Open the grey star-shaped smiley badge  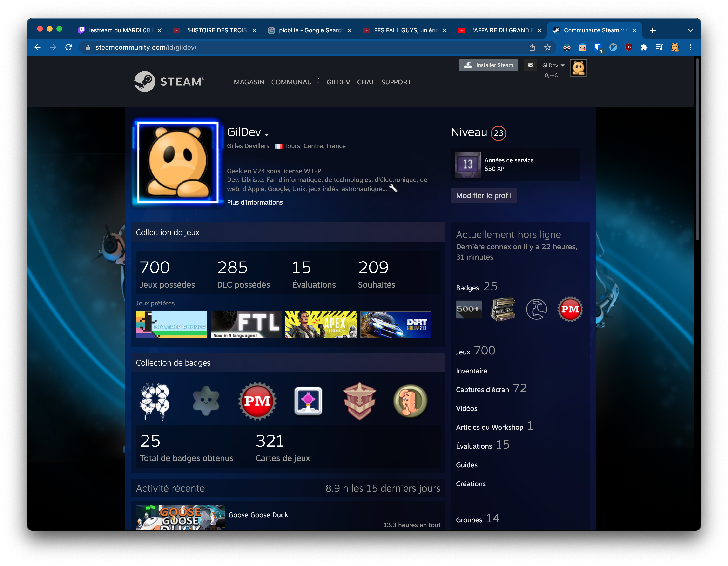[x=206, y=401]
